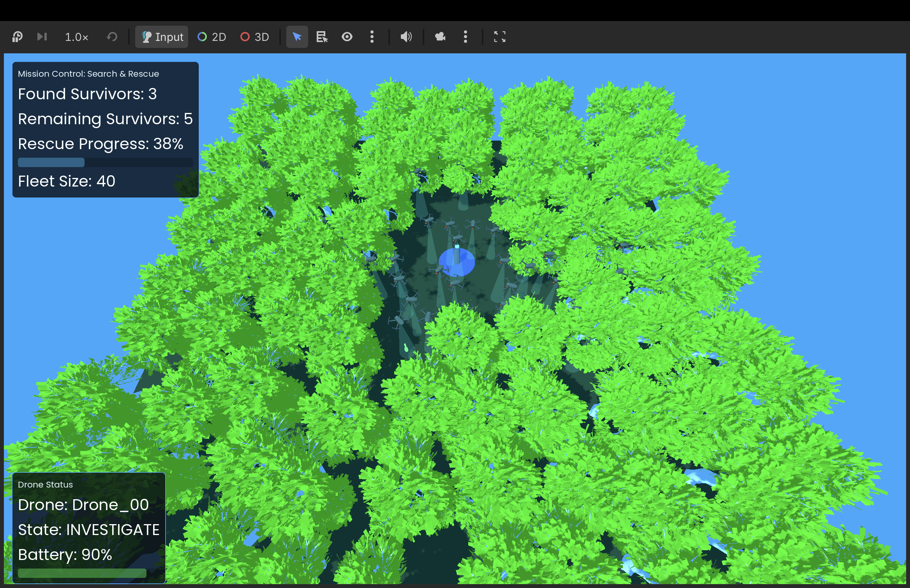Click the Mission Control: Search & Rescue title
Viewport: 910px width, 588px height.
coord(88,74)
